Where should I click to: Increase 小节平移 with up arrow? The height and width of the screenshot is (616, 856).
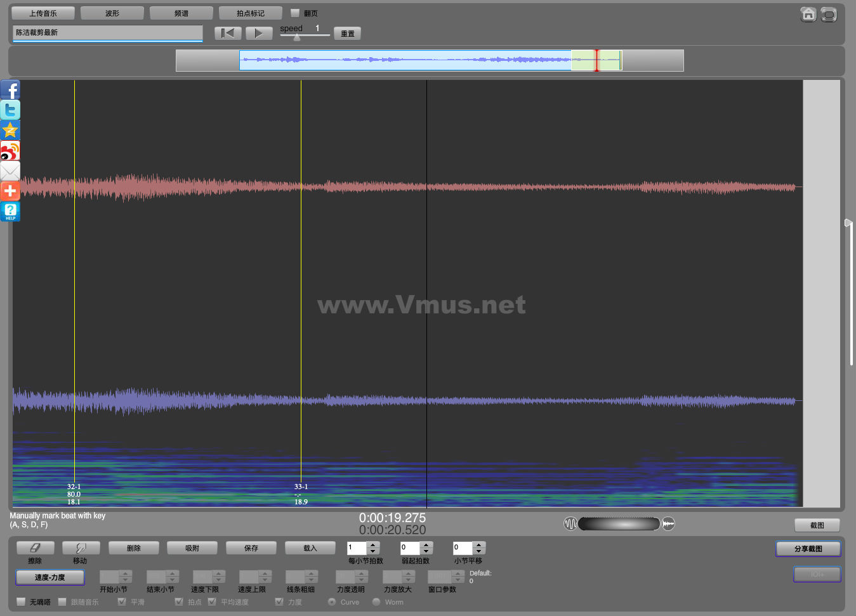479,544
